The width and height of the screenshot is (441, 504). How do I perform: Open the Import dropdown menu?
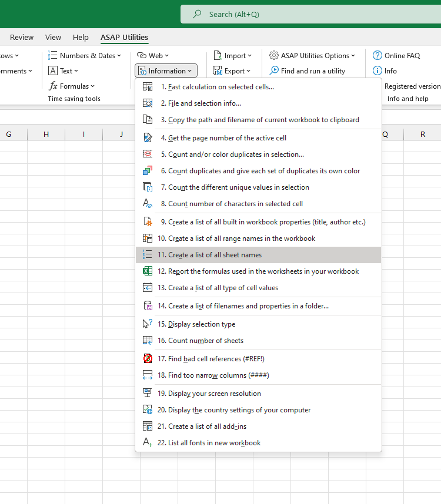pos(232,56)
